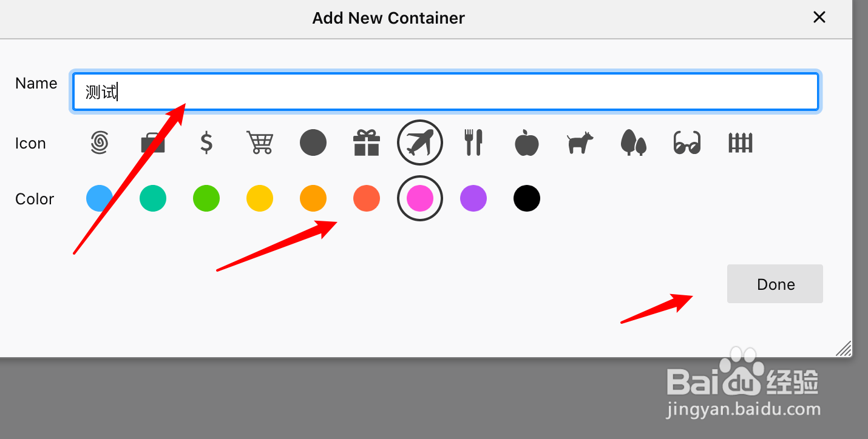The width and height of the screenshot is (868, 439).
Task: Set container color to blue
Action: point(100,198)
